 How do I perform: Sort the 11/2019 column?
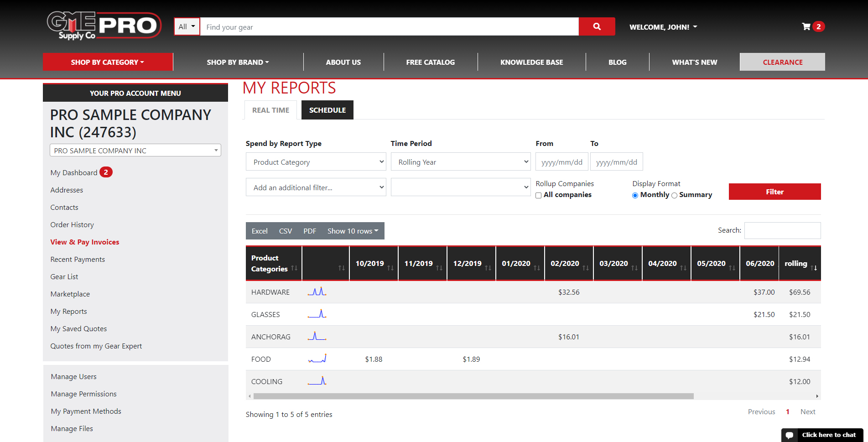point(439,268)
